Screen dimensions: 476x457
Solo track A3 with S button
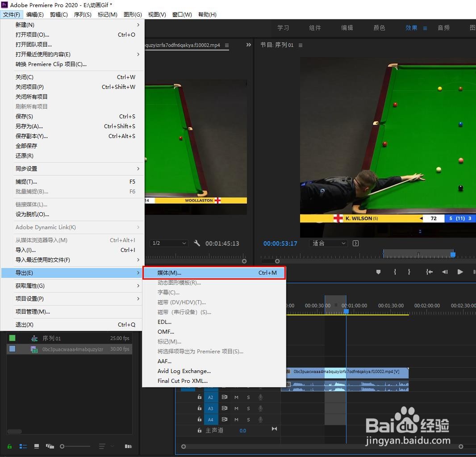point(248,408)
